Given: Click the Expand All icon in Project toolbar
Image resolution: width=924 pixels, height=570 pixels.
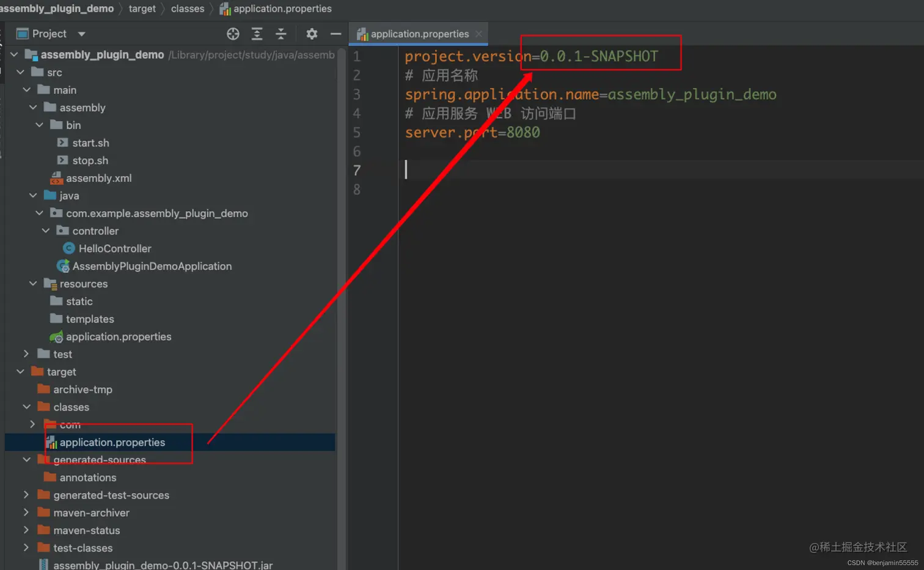Looking at the screenshot, I should click(257, 34).
